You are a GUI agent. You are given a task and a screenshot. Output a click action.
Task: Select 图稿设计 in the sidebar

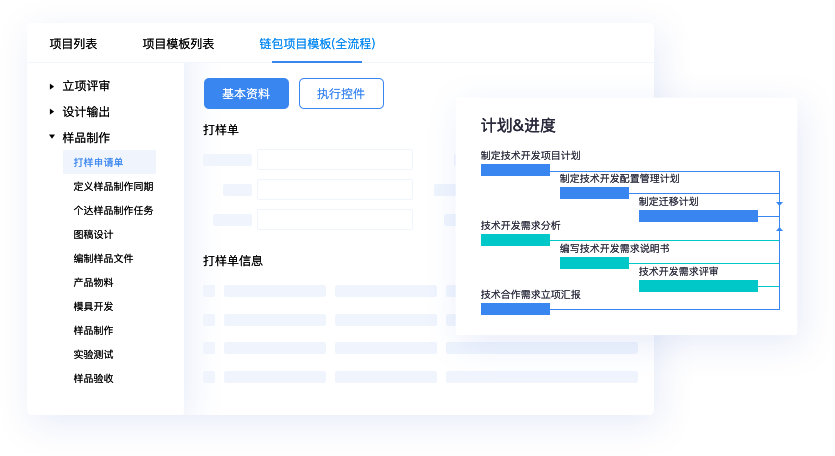(x=93, y=234)
